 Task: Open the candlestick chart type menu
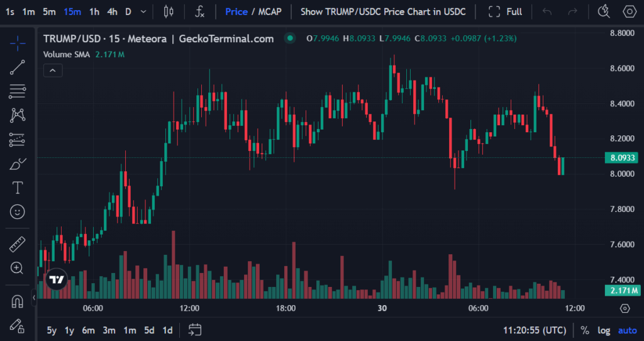167,11
